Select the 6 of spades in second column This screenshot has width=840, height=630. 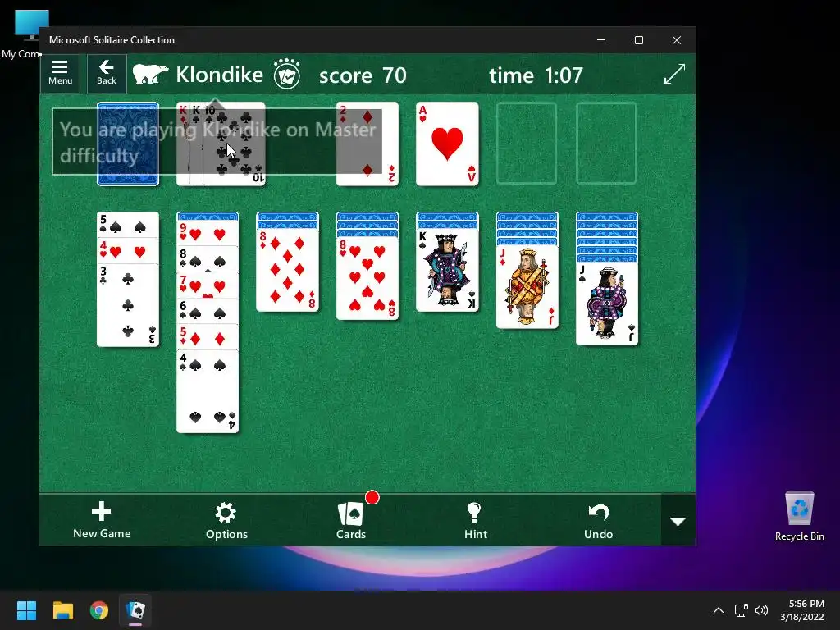208,311
